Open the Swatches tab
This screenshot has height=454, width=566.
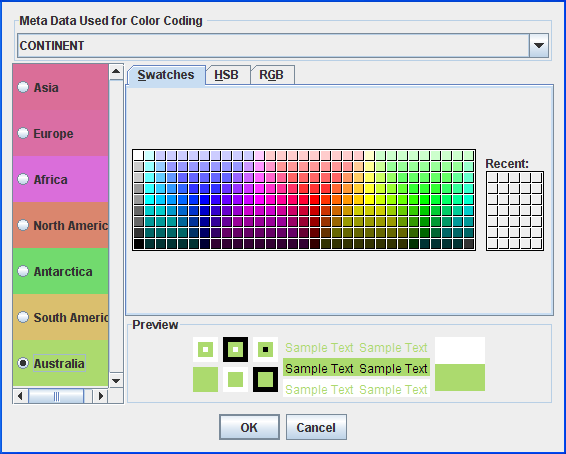coord(166,75)
